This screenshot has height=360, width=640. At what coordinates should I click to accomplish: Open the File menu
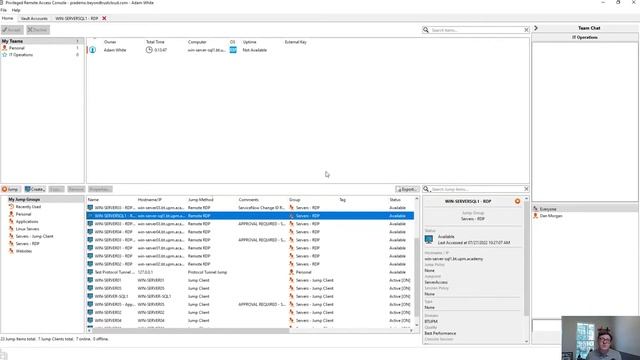(4, 10)
